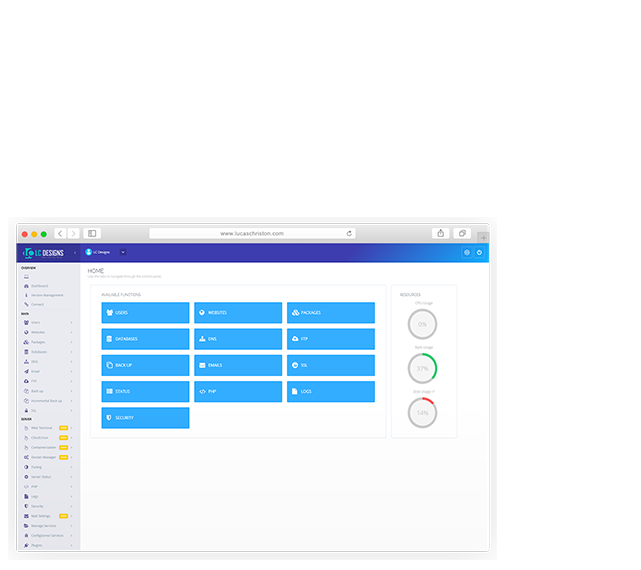Click the Safari address bar

[x=252, y=233]
